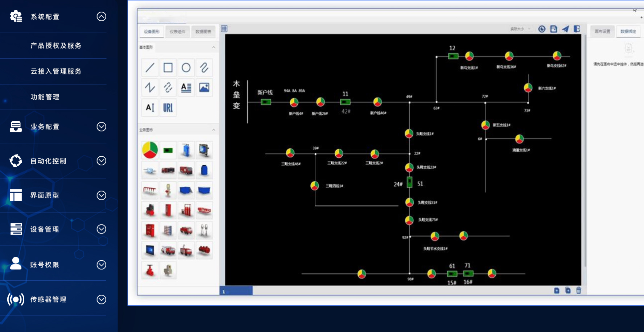Select the red fire truck icon
This screenshot has width=644, height=332.
coord(186,170)
